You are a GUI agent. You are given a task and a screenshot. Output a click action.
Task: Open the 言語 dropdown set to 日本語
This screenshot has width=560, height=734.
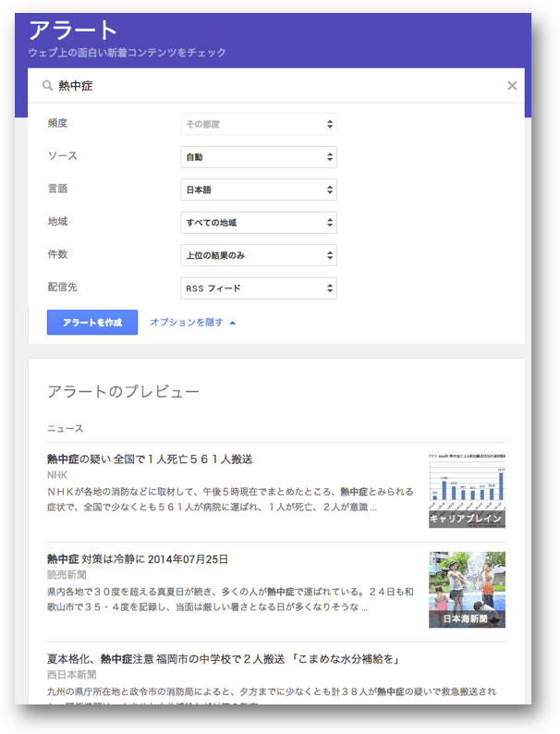(259, 190)
